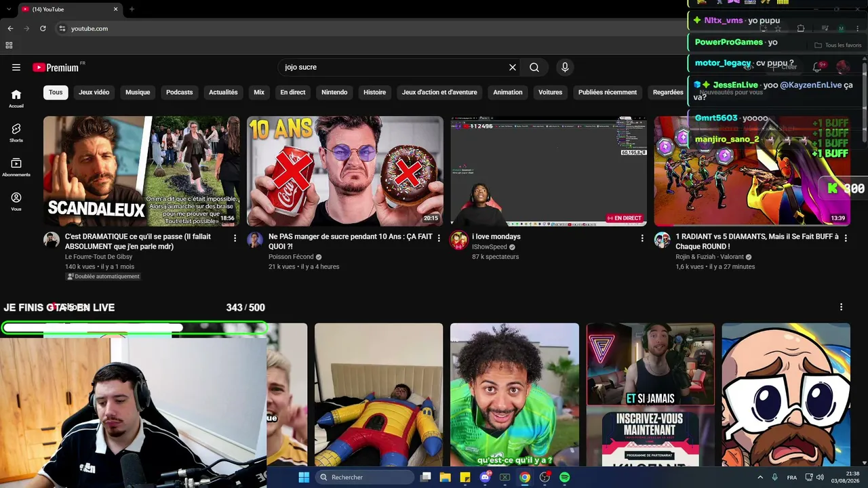
Task: Filter by Actualités chip
Action: 223,92
